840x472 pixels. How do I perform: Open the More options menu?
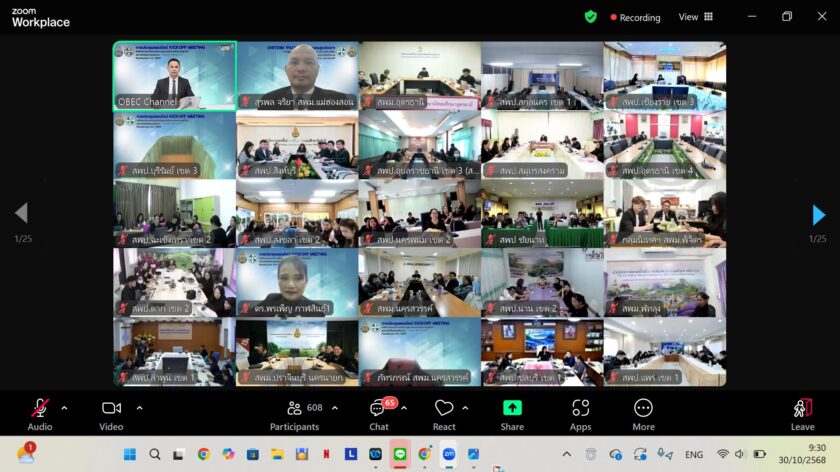point(643,409)
